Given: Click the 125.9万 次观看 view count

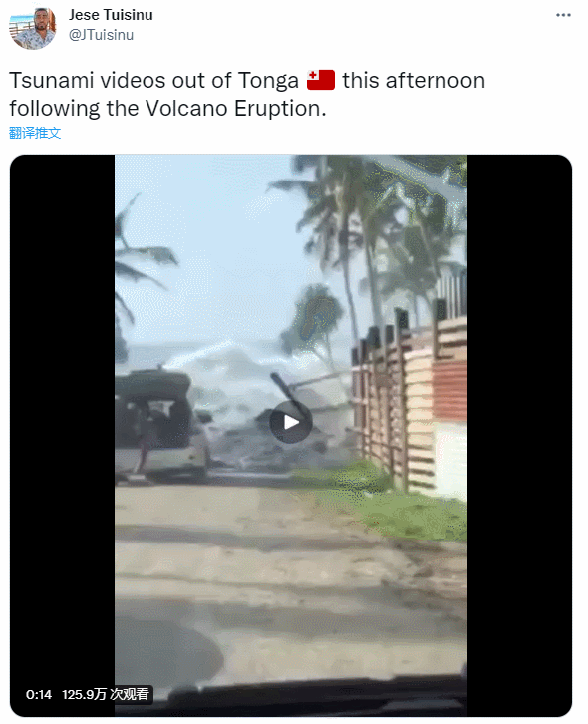Looking at the screenshot, I should tap(106, 694).
